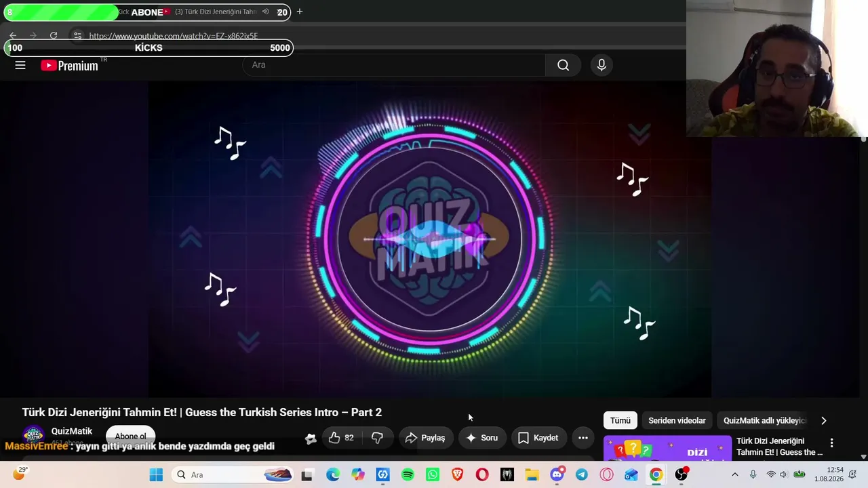Start voice search with the microphone
Image resolution: width=868 pixels, height=488 pixels.
point(601,65)
